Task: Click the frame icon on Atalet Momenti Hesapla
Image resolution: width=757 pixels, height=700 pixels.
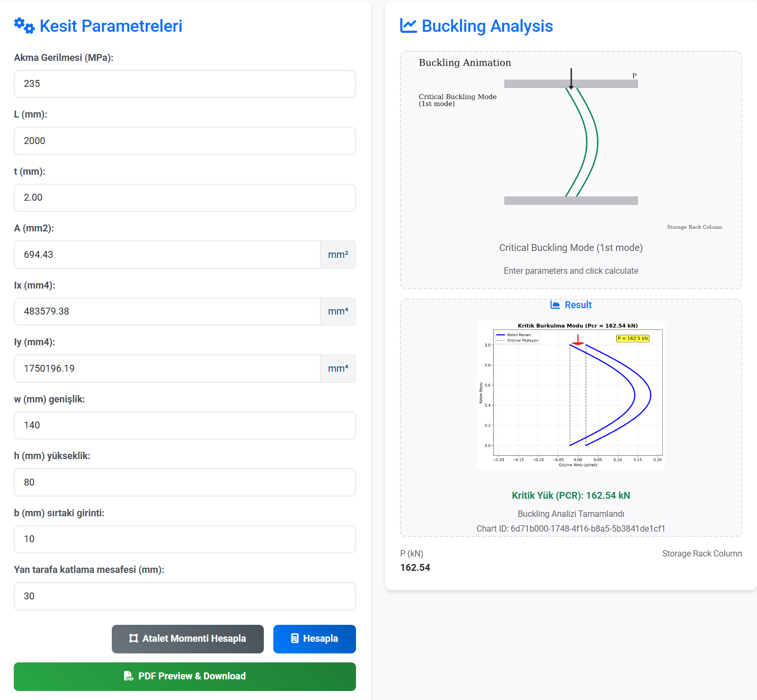Action: point(133,639)
